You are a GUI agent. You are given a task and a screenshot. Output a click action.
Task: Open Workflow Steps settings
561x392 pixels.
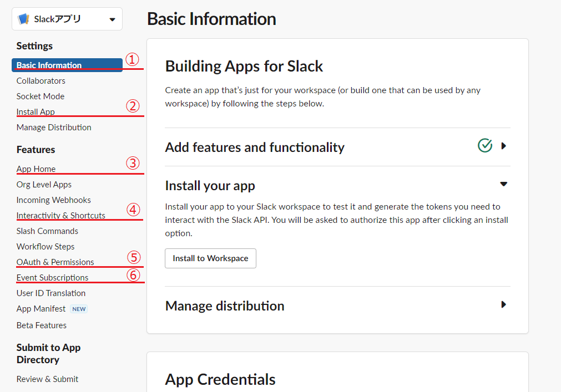click(x=46, y=247)
